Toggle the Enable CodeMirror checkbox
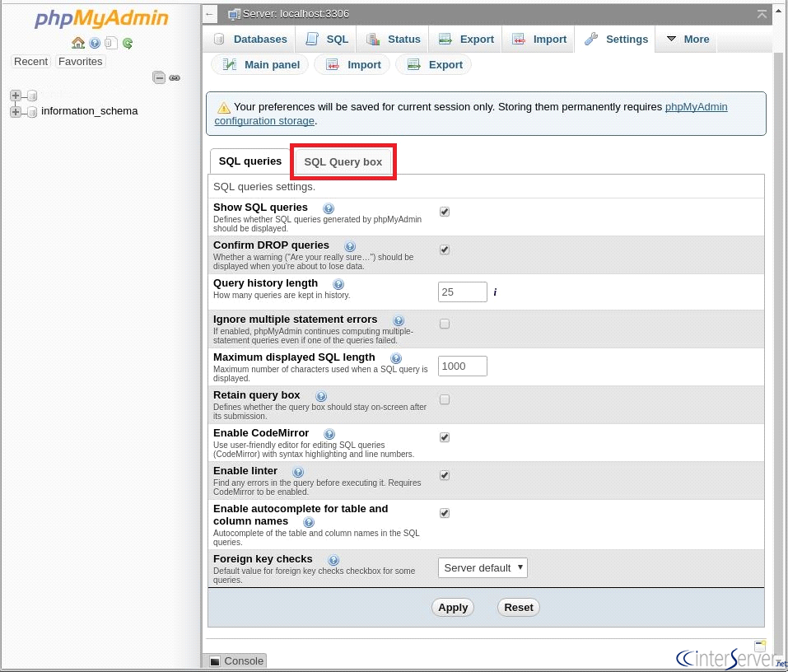The image size is (788, 672). point(445,437)
